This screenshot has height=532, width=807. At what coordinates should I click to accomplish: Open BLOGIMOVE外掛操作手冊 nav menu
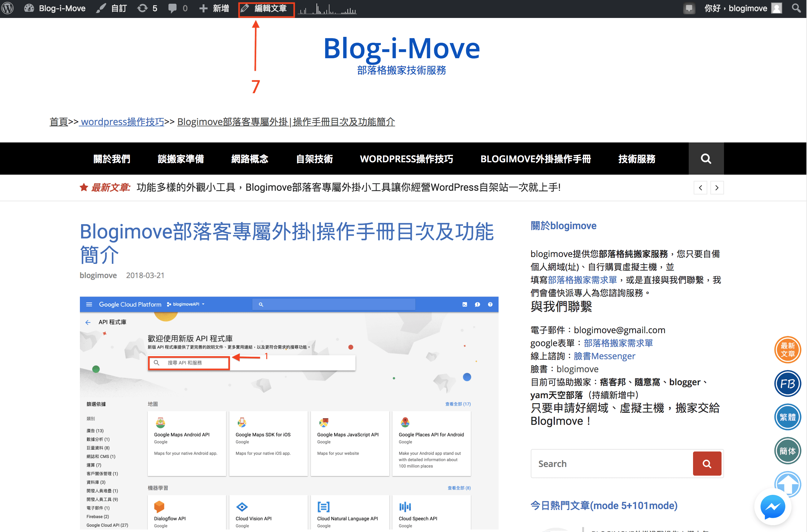tap(535, 159)
